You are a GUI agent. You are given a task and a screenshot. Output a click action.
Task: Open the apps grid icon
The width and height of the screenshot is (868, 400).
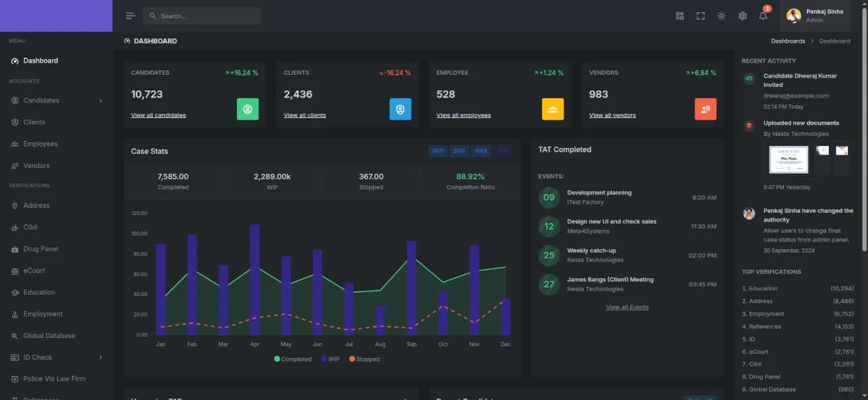coord(679,16)
